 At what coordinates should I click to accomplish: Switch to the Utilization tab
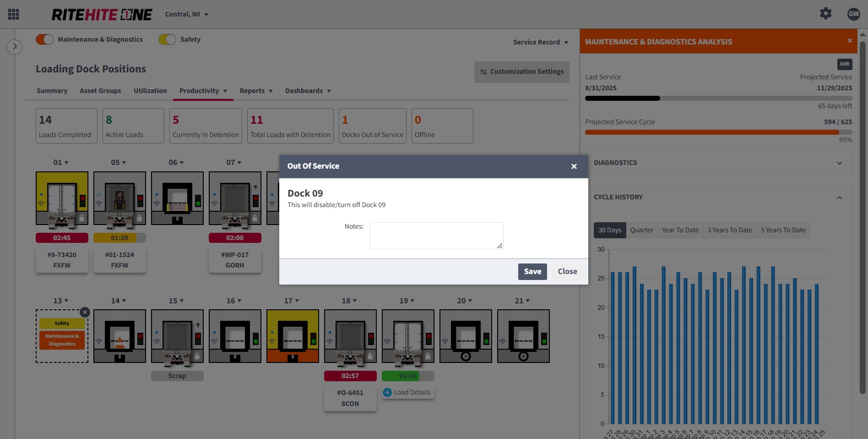(150, 91)
